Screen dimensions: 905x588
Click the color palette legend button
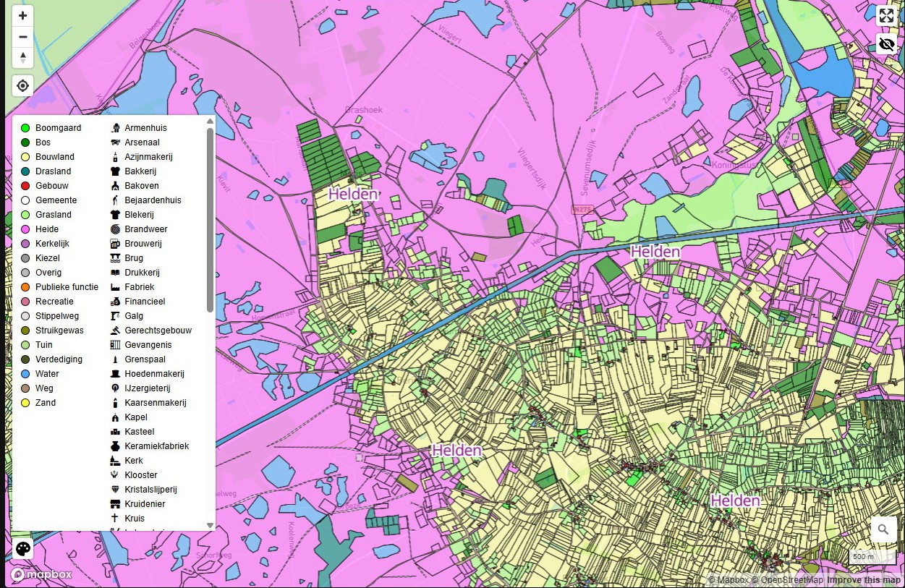click(23, 549)
